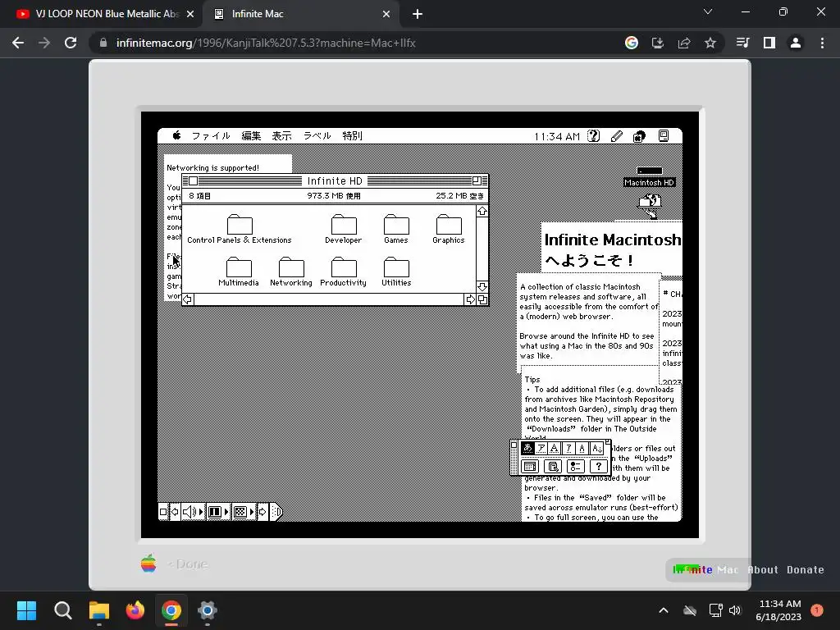Open the dictionary word-registration button
Viewport: 840px width, 630px height.
pyautogui.click(x=553, y=467)
